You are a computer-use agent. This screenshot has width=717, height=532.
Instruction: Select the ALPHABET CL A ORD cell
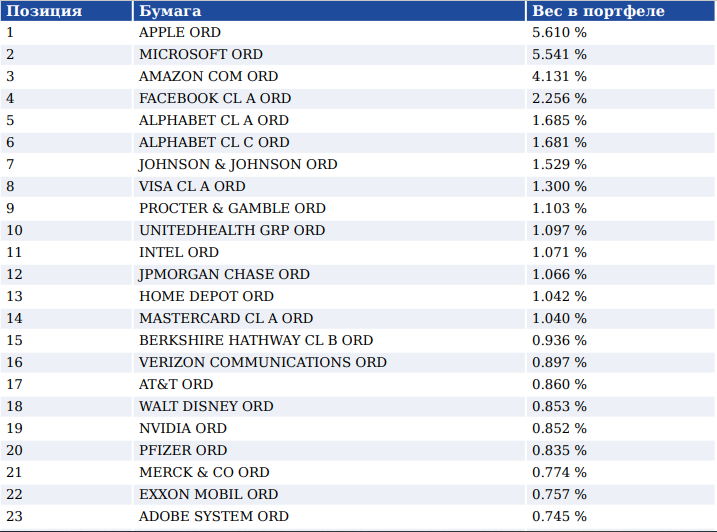[329, 120]
